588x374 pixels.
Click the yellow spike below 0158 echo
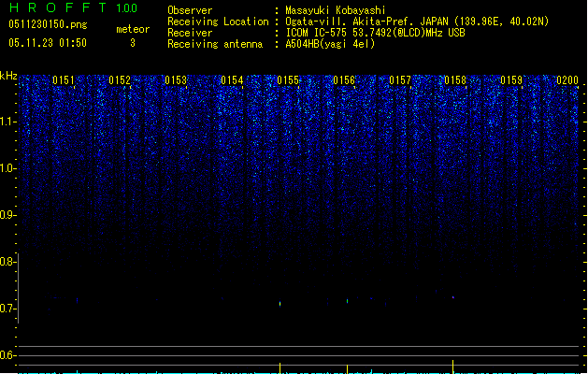453,367
